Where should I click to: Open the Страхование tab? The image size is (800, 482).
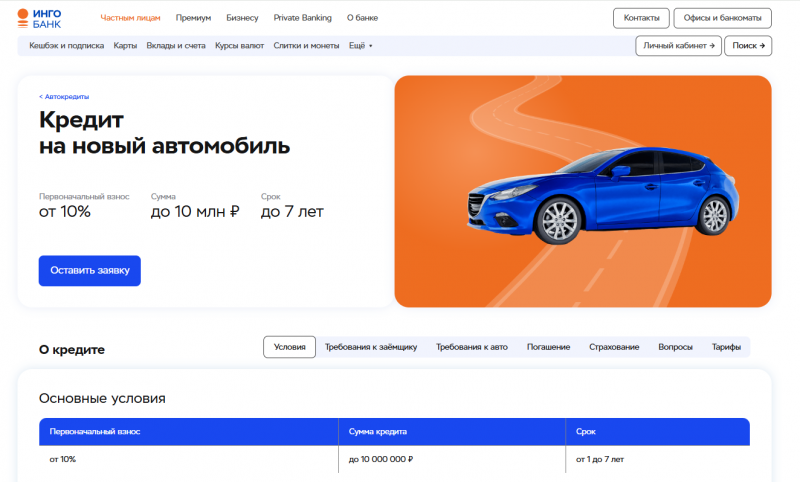(x=614, y=347)
